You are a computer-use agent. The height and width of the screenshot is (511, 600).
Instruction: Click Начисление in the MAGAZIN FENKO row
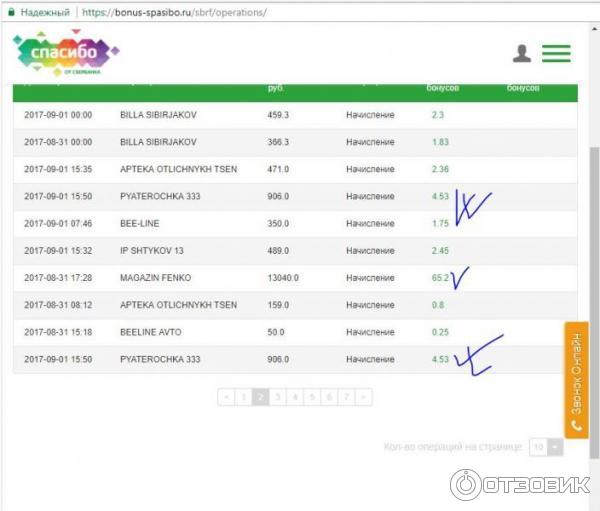370,278
